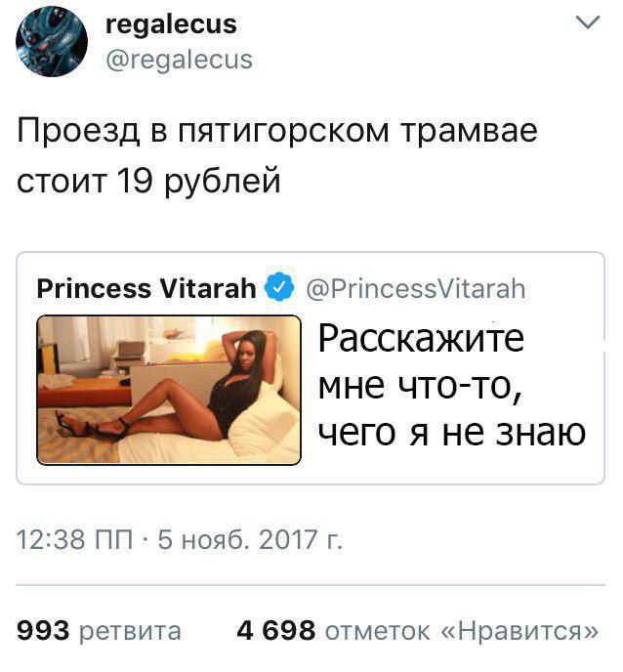Open the quoted tweet card border area
This screenshot has width=623, height=672.
pos(311,368)
